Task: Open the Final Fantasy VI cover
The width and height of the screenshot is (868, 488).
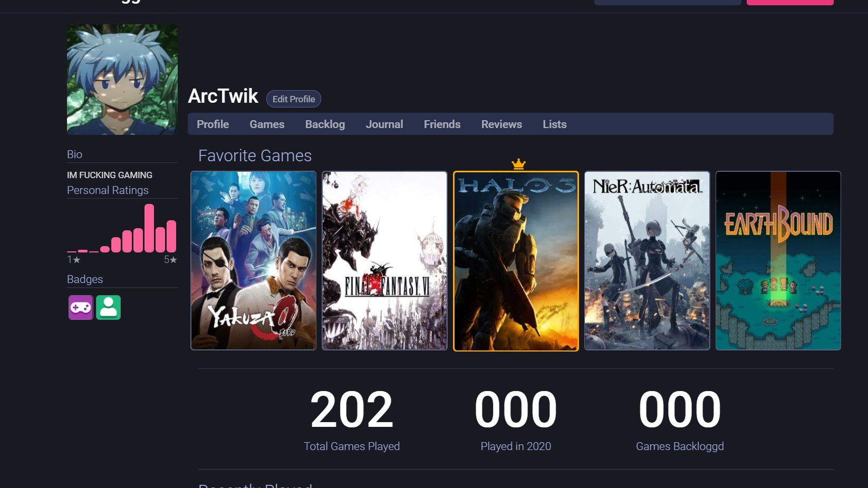Action: pyautogui.click(x=384, y=260)
